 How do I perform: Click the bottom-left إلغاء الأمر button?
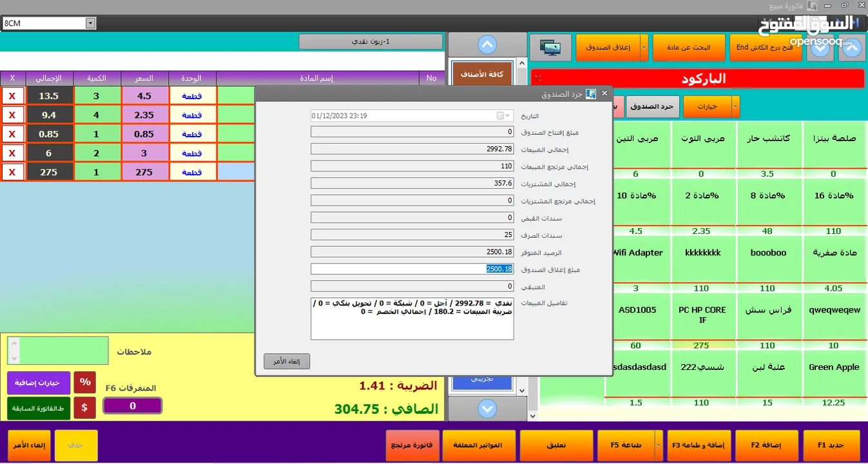coord(29,445)
